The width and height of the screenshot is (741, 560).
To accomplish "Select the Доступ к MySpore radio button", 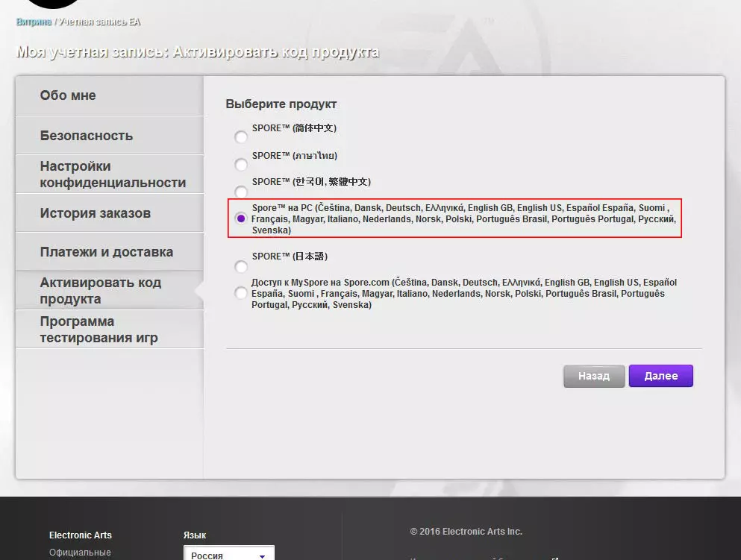I will pyautogui.click(x=241, y=293).
